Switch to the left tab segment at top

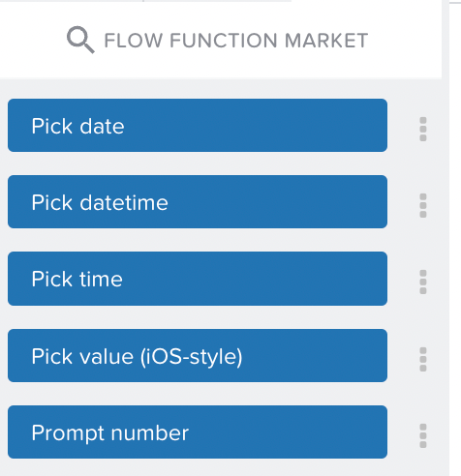point(72,1)
